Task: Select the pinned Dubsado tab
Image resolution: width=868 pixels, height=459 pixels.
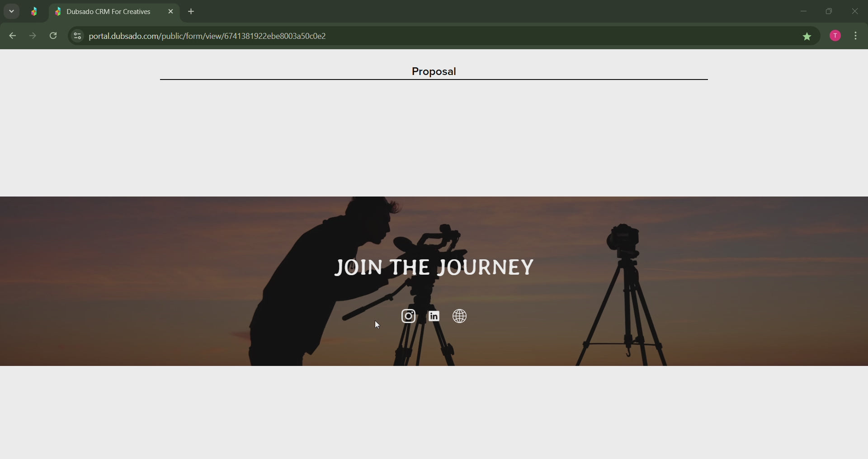Action: click(x=34, y=12)
